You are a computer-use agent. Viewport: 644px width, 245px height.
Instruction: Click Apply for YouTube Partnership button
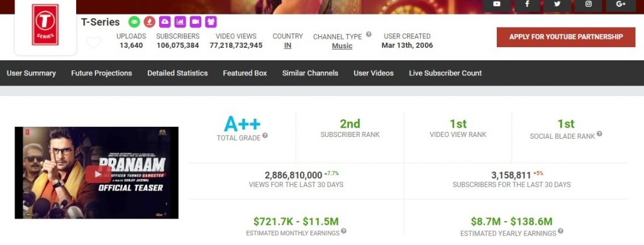[x=566, y=37]
